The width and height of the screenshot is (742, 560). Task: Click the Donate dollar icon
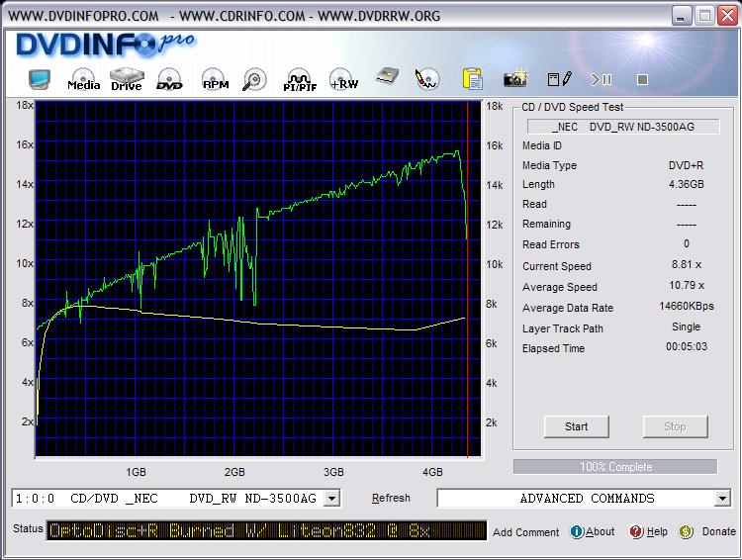[x=686, y=531]
